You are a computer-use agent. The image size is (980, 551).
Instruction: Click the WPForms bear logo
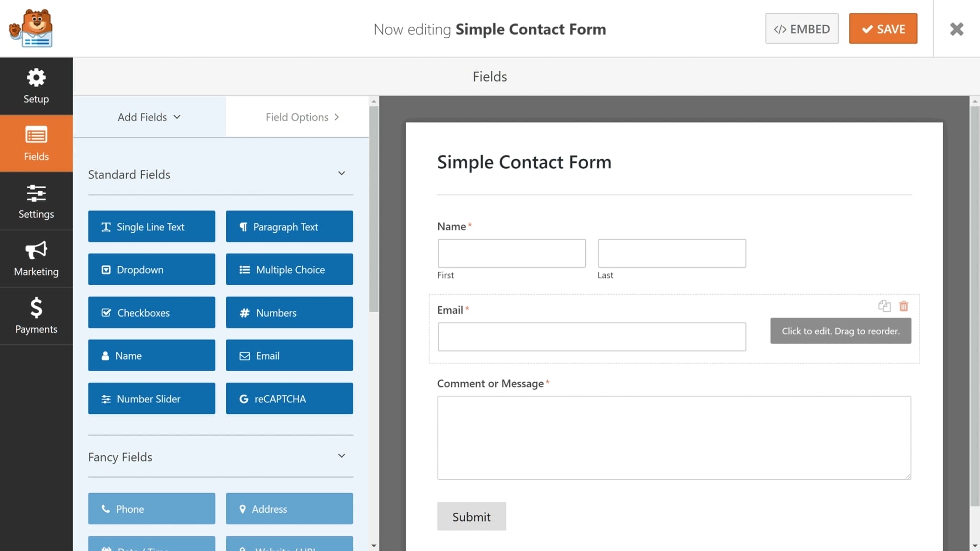[31, 29]
